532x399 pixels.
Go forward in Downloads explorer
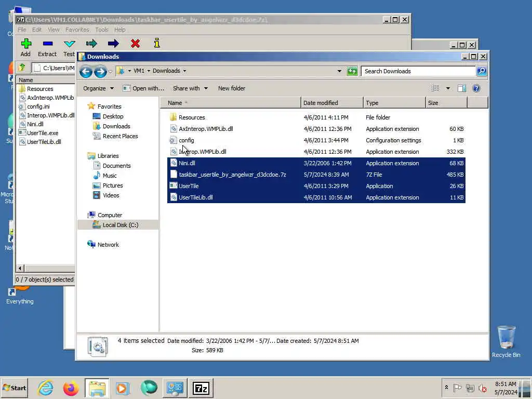click(100, 71)
